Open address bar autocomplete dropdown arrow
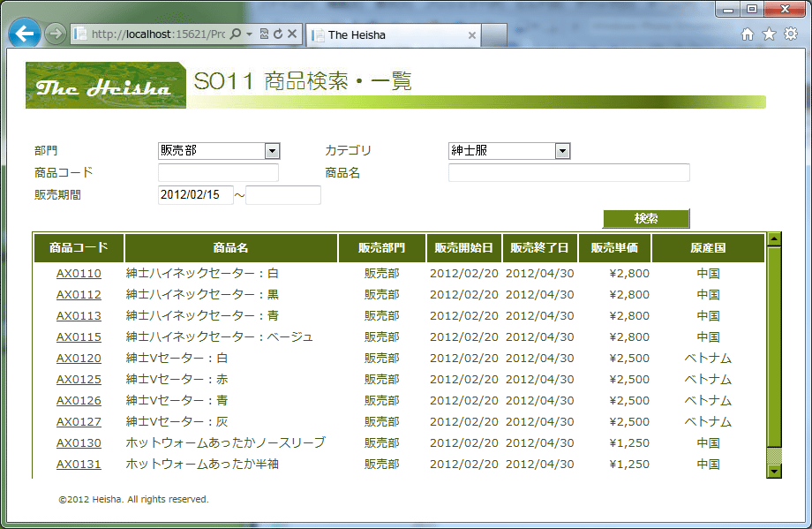 point(250,34)
